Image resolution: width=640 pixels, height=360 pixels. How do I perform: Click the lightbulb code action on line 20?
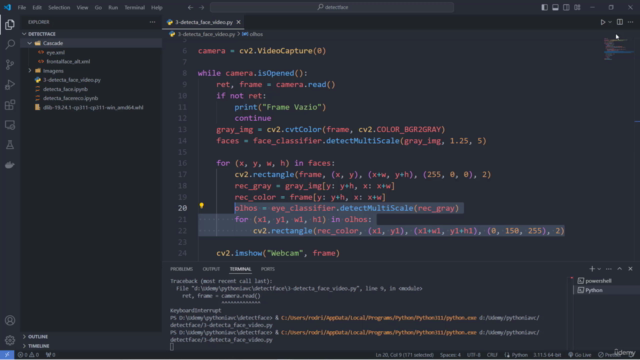click(201, 206)
